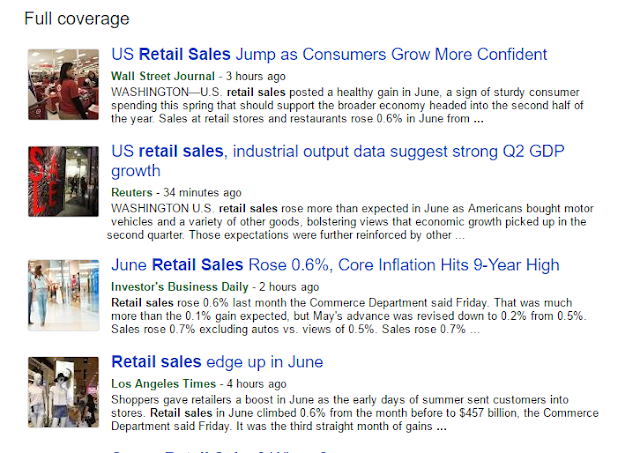Click the mannequin thumbnail for LA Times story

coord(63,390)
